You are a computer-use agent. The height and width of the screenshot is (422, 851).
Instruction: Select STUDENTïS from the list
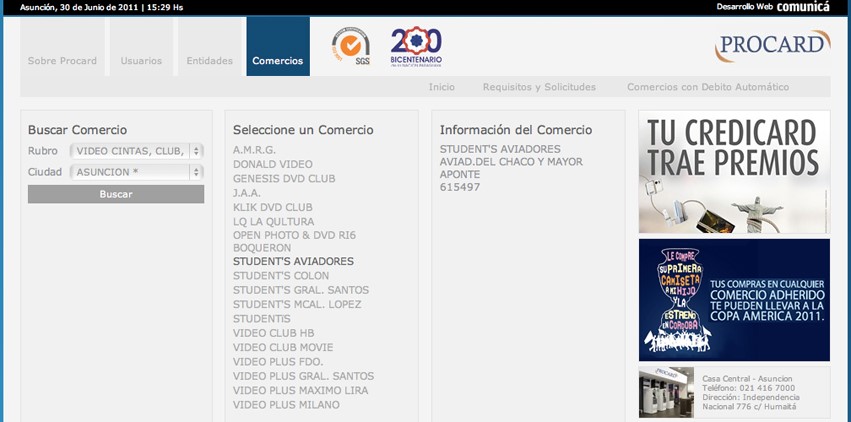tap(262, 319)
